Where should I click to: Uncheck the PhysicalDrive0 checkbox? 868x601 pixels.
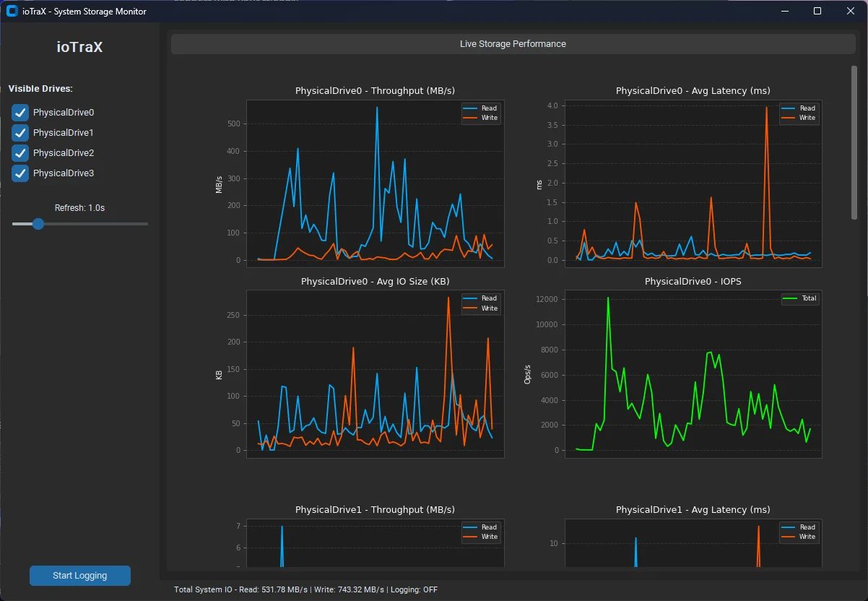pyautogui.click(x=20, y=113)
